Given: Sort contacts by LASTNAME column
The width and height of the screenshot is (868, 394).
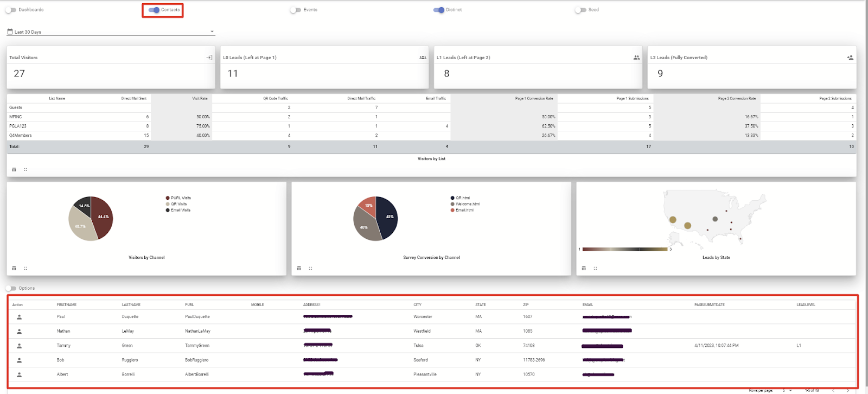Looking at the screenshot, I should pyautogui.click(x=131, y=304).
